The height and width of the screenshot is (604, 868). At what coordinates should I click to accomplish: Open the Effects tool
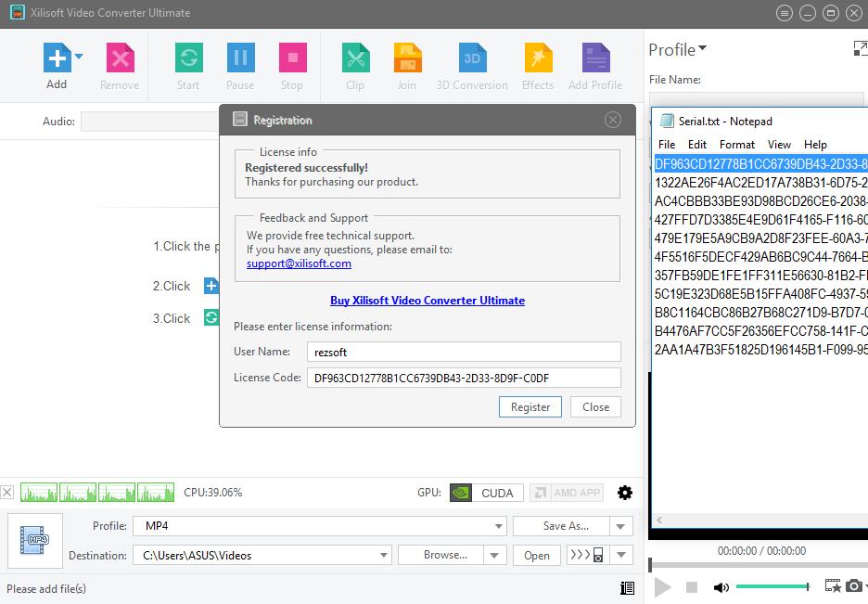point(538,58)
